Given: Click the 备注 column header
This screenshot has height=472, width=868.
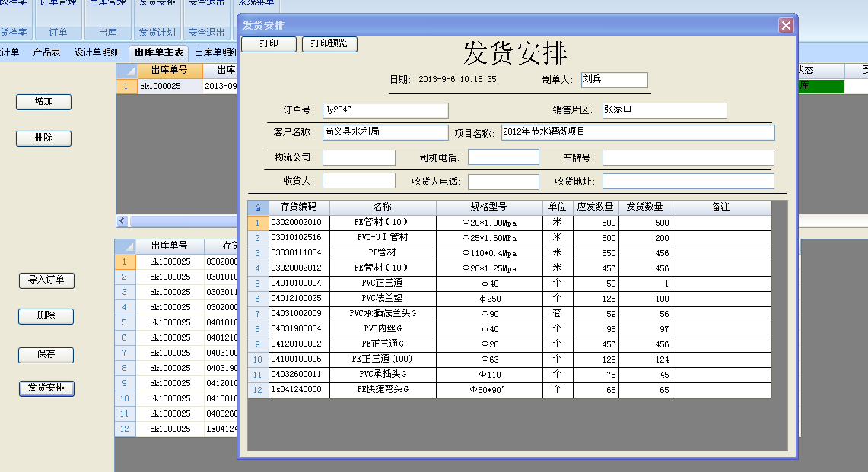Looking at the screenshot, I should pyautogui.click(x=720, y=207).
